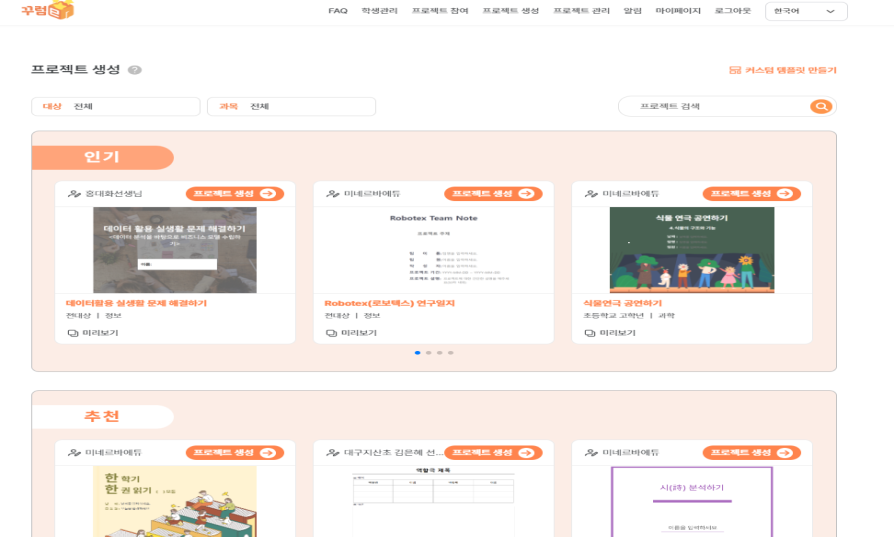Click the 커스텀 템플릿 만들기 icon link
894x537 pixels.
735,71
